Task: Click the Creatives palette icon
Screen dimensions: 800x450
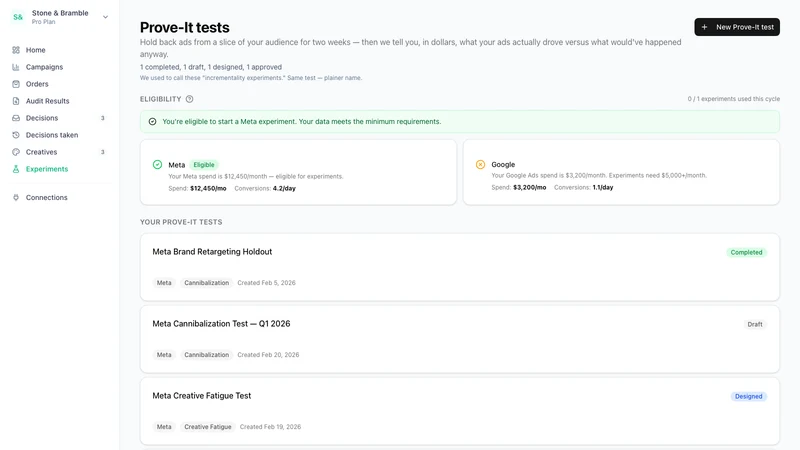Action: click(x=16, y=152)
